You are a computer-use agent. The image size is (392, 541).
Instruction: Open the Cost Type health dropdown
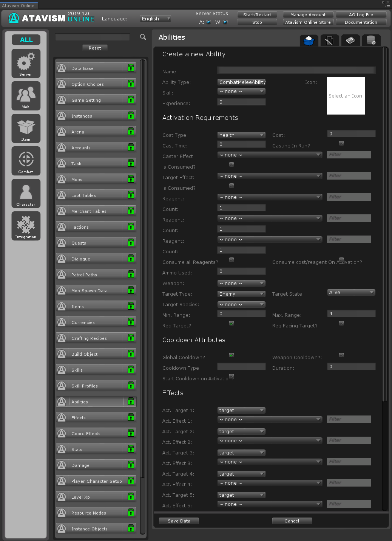(241, 135)
